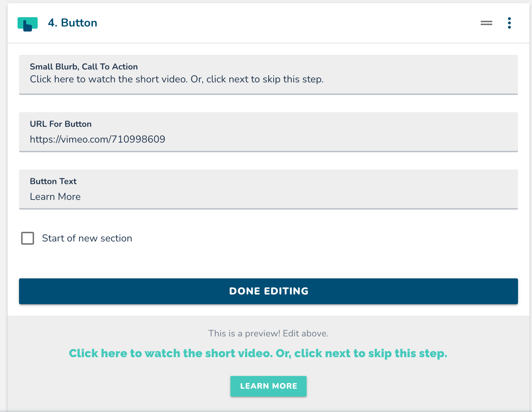Click the vimeo.com URL text
The height and width of the screenshot is (412, 532).
tap(98, 139)
